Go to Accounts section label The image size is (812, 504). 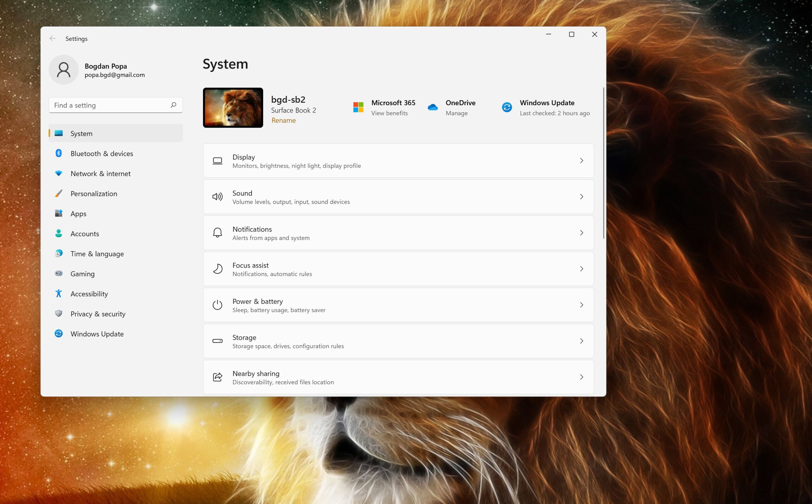click(x=85, y=233)
